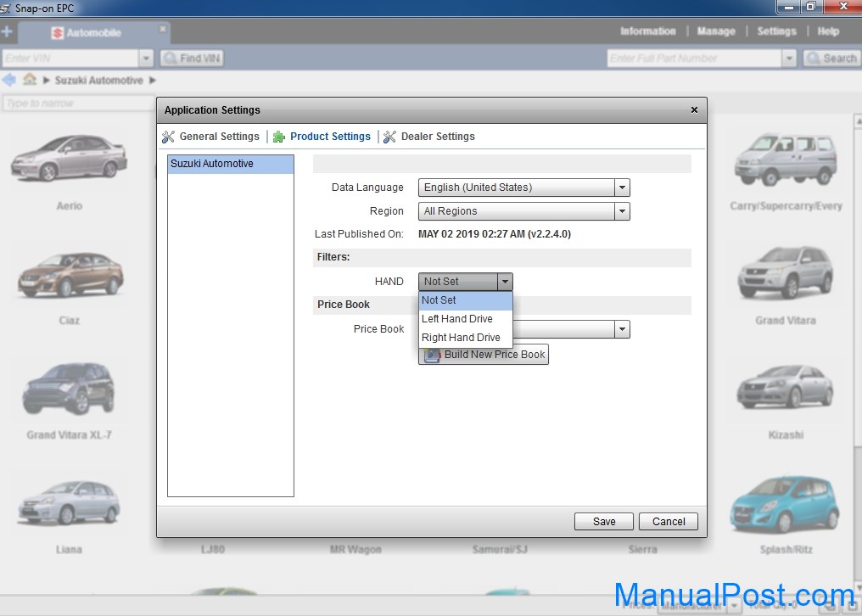Viewport: 862px width, 616px height.
Task: Click Build New Price Book button
Action: pos(484,355)
